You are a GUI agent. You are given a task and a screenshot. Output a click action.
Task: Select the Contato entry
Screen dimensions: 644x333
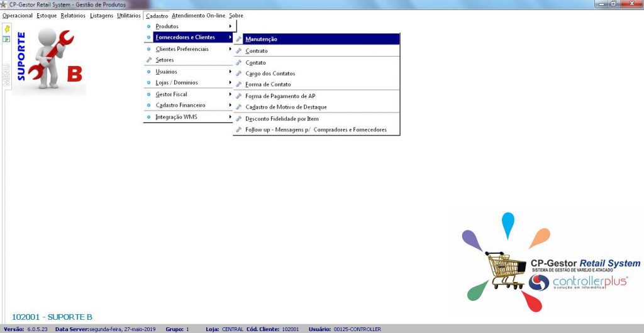click(316, 63)
